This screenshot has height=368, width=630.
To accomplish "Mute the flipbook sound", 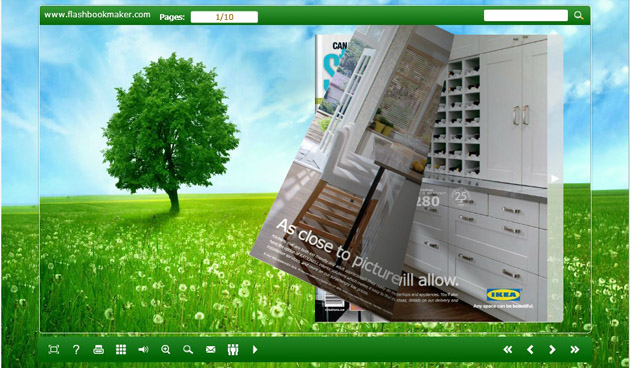I will click(143, 350).
